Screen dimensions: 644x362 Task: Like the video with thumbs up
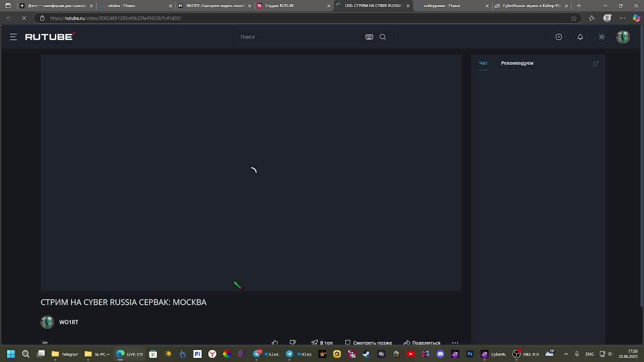pos(275,343)
